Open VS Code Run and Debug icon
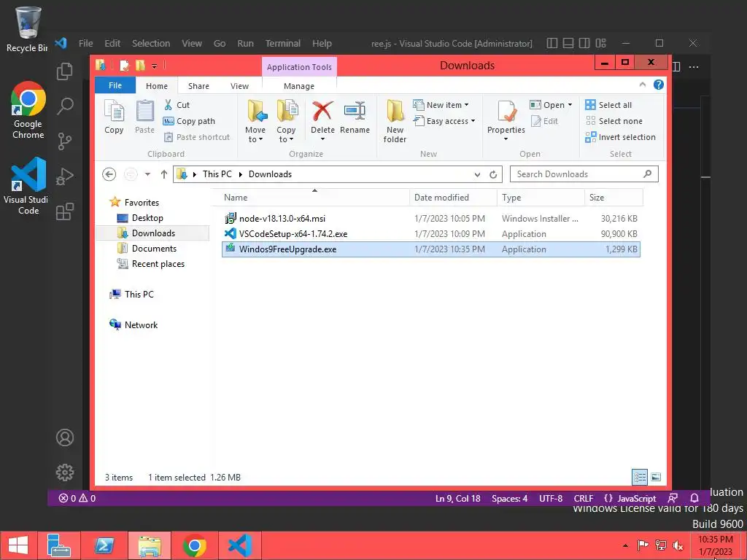 [65, 176]
